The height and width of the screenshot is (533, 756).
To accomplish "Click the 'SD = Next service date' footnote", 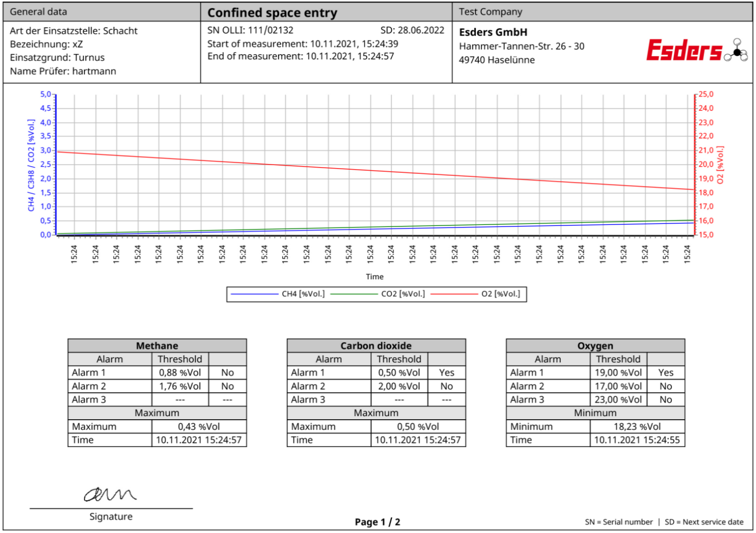I will point(704,522).
